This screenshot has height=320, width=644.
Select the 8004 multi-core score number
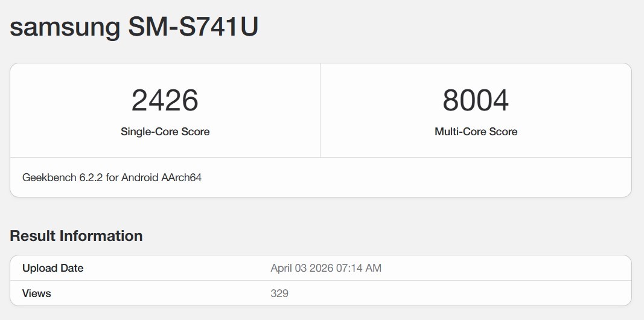(x=476, y=100)
